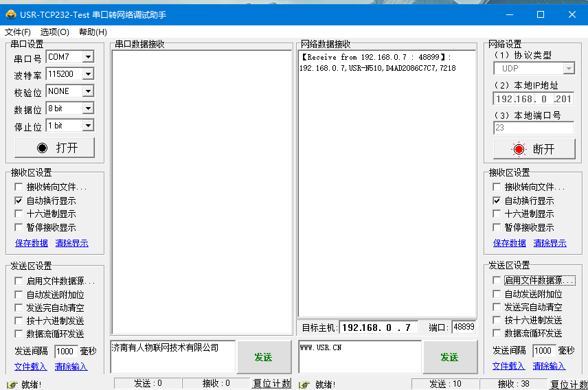Screen dimensions: 588x390
Task: Click network 清除输入 link
Action: click(550, 365)
